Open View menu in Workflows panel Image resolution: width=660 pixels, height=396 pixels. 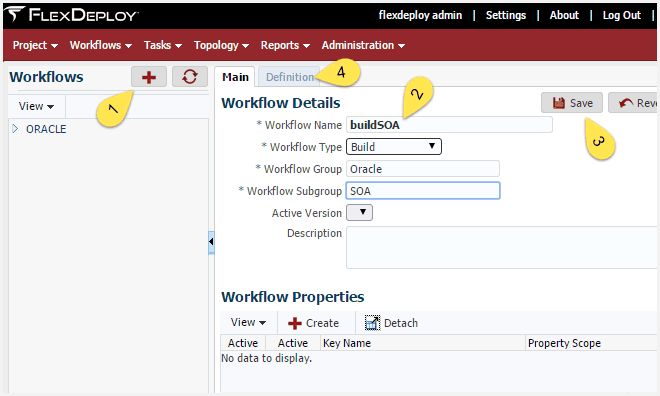click(36, 106)
